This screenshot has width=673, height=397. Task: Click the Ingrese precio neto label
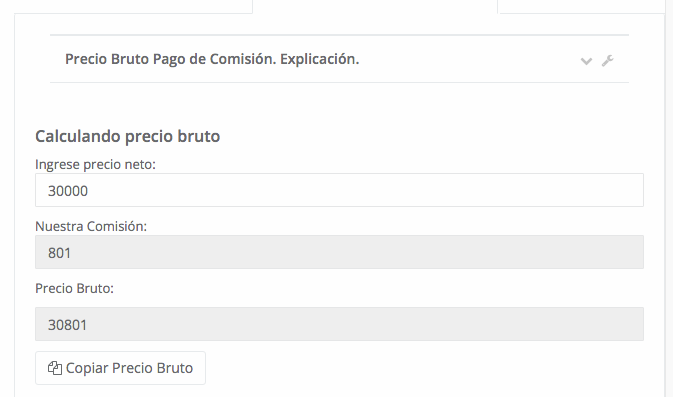95,164
